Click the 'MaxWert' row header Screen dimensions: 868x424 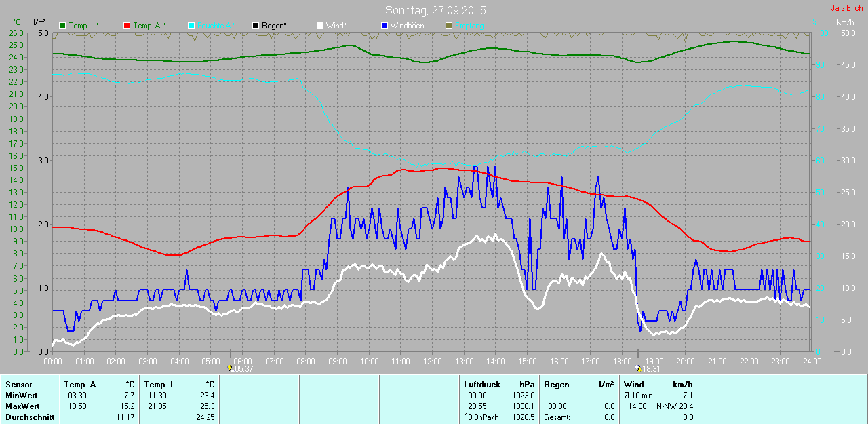pyautogui.click(x=22, y=406)
